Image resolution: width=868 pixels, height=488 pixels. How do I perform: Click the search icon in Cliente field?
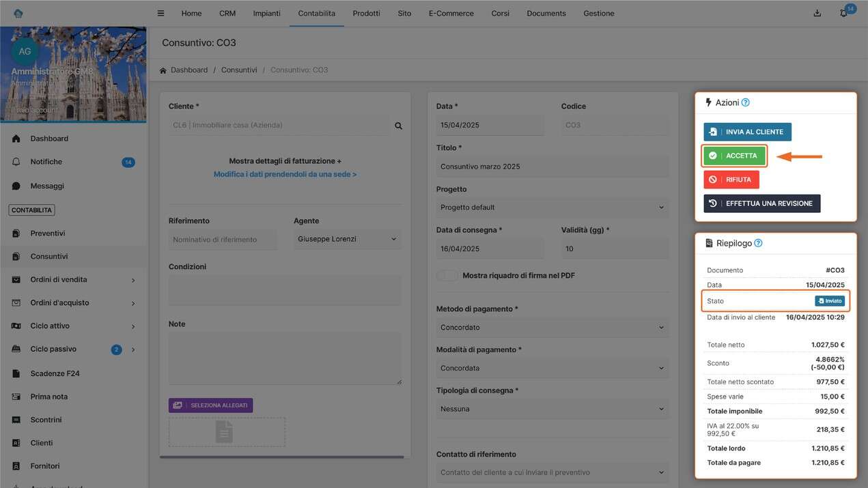point(398,126)
